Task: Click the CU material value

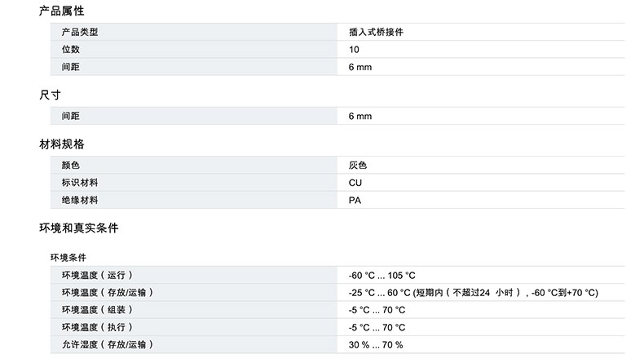Action: point(355,183)
